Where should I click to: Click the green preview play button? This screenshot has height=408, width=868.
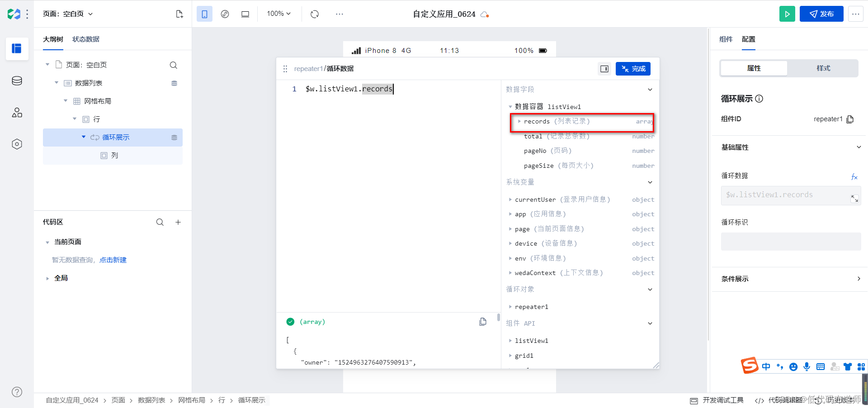click(x=787, y=14)
